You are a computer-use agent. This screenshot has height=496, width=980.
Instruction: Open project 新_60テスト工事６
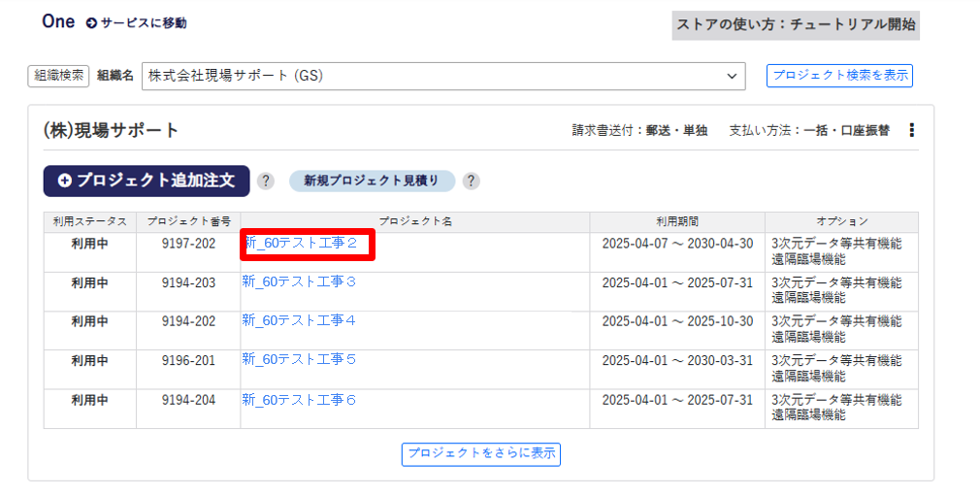pyautogui.click(x=299, y=400)
